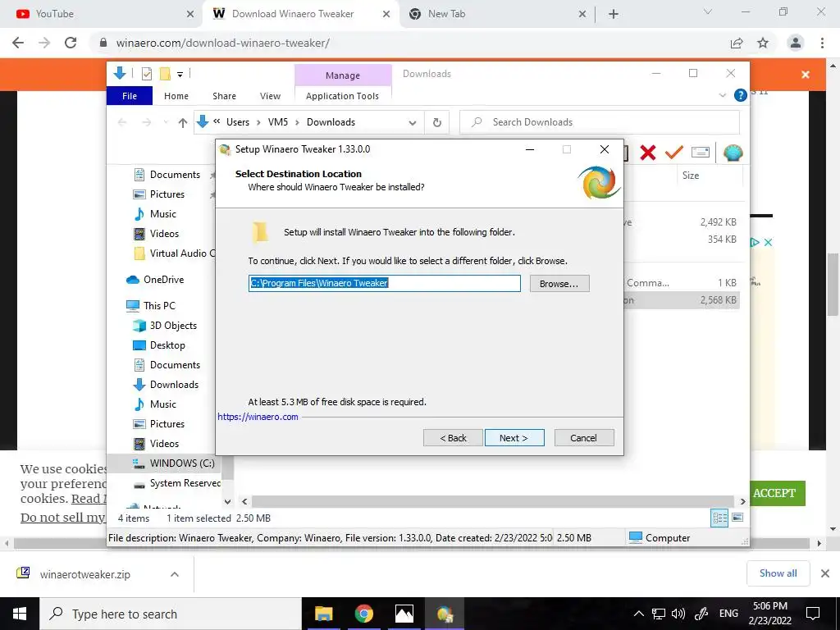Click Browse to choose folder

559,283
